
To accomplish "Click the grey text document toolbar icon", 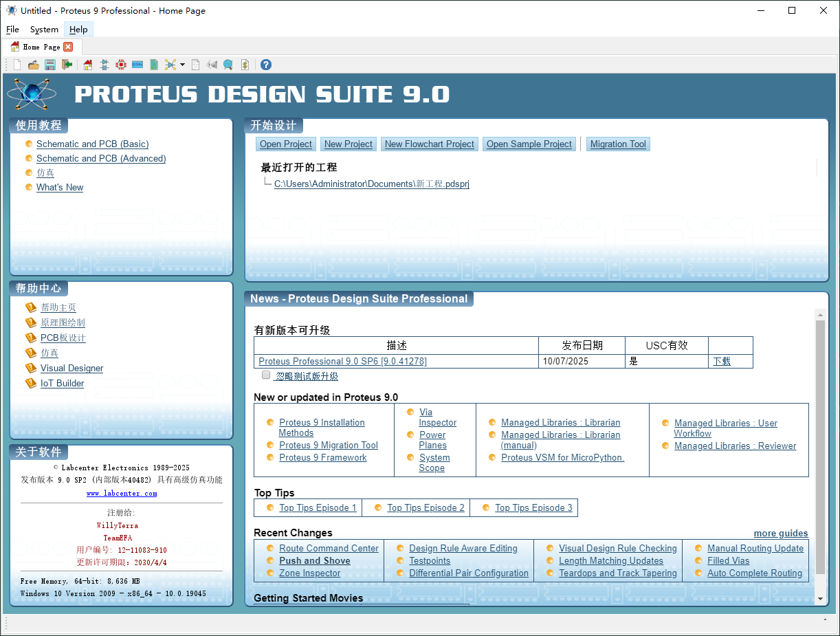I will pyautogui.click(x=196, y=65).
